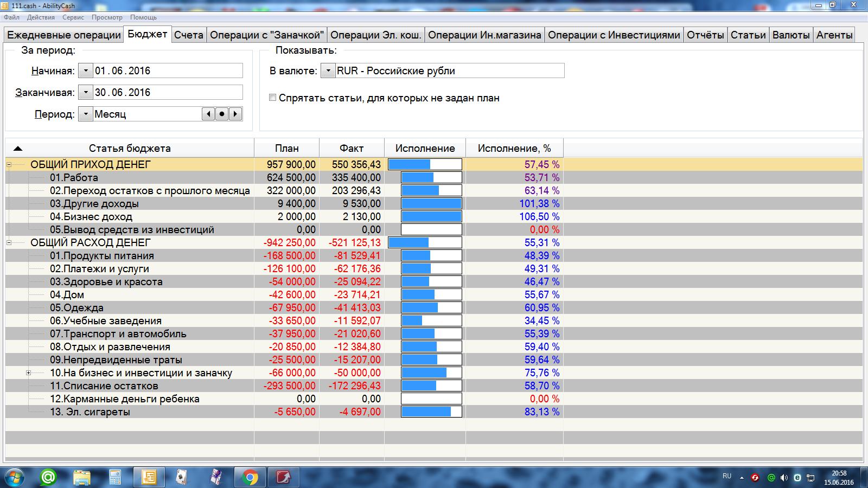
Task: Collapse the ОБЩИЙ ПРИХОД ДЕНЕГ group
Action: (x=9, y=165)
